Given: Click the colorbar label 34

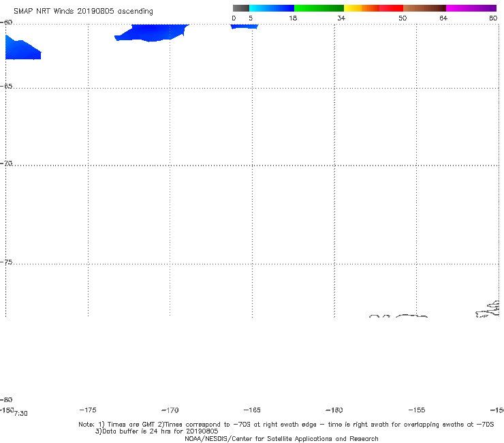Looking at the screenshot, I should point(341,18).
